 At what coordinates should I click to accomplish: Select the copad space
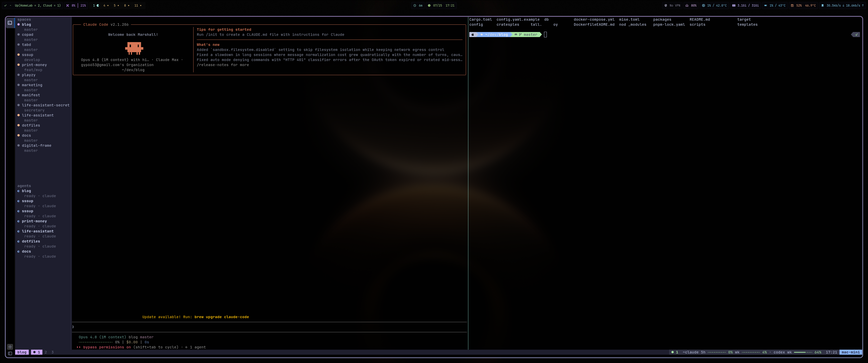coord(28,35)
